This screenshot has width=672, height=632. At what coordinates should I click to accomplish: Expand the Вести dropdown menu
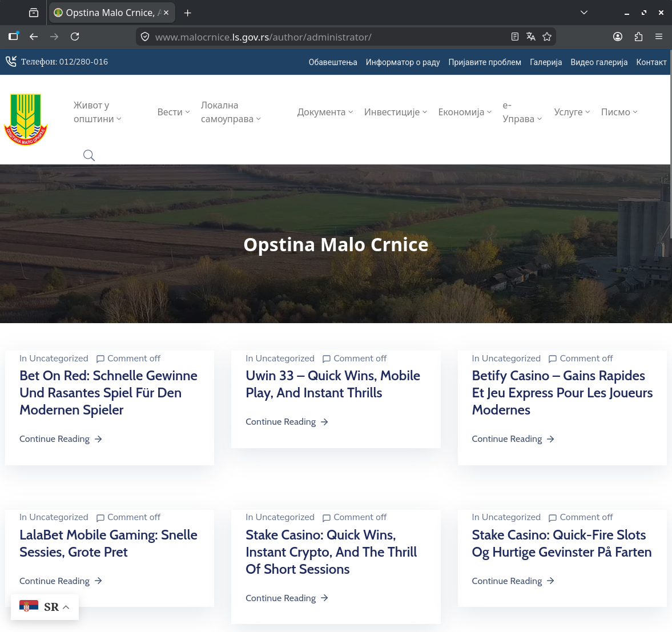tap(174, 112)
